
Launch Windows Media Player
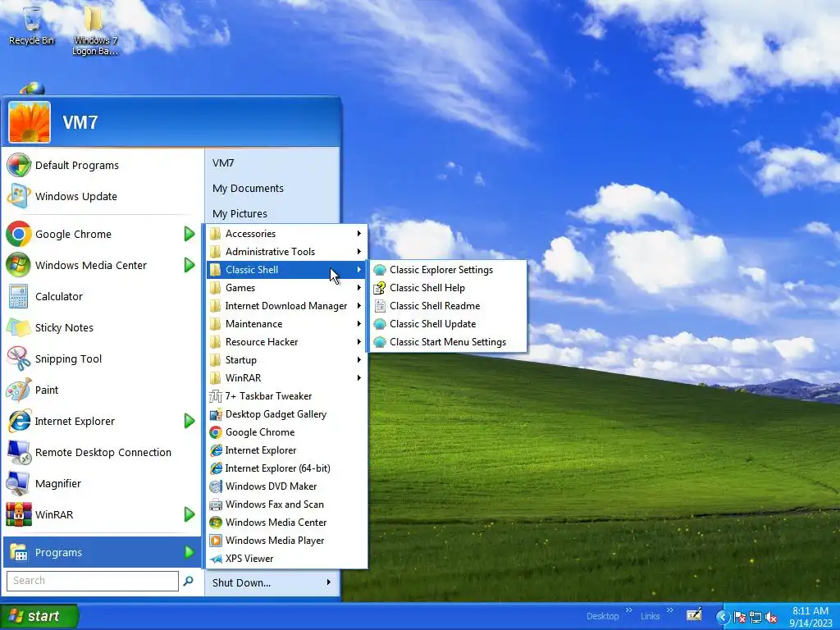point(286,540)
